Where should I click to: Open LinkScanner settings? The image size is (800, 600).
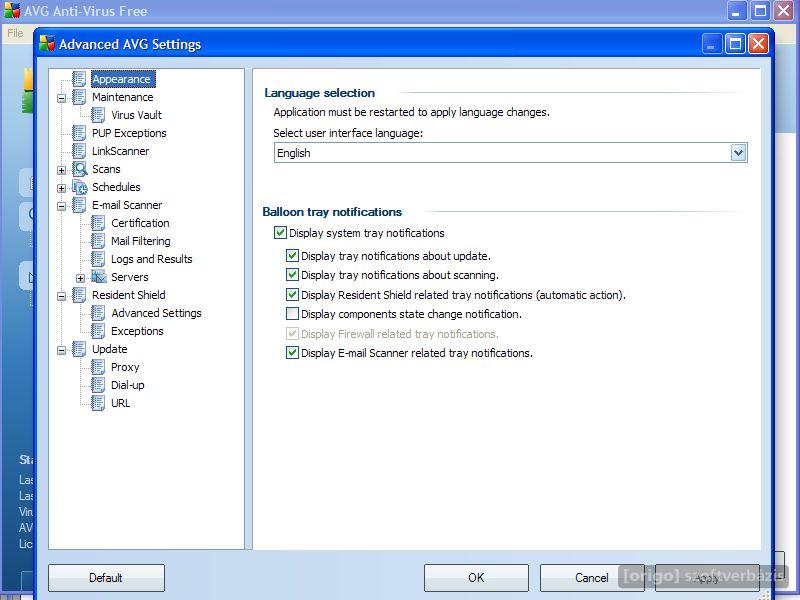pyautogui.click(x=120, y=151)
